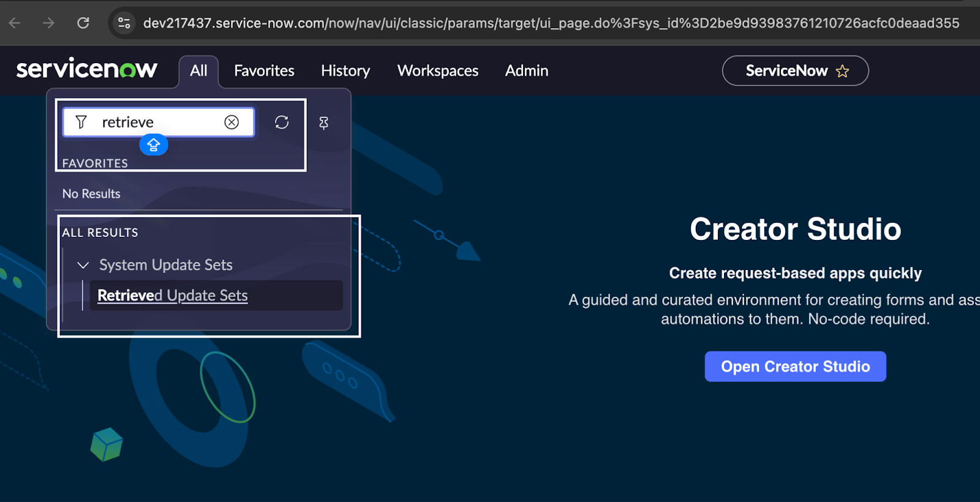
Task: Click the ALL RESULTS section heading
Action: (100, 233)
